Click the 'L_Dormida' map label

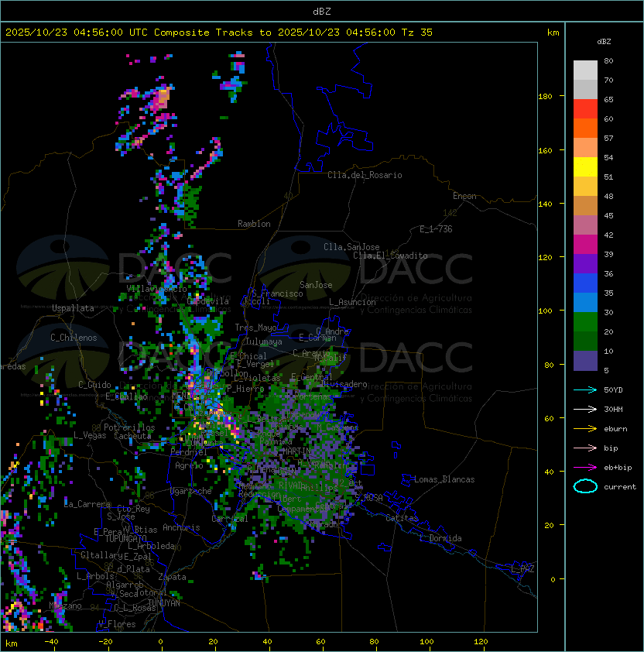click(440, 538)
